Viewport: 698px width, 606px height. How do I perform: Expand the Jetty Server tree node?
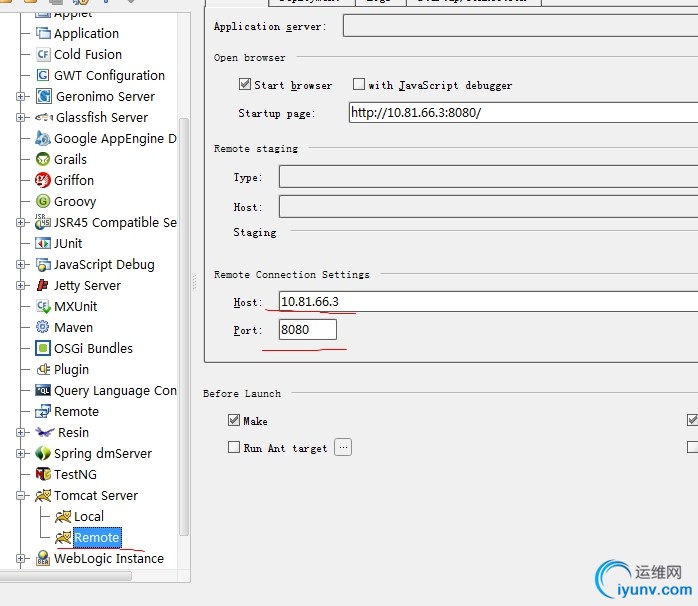20,285
